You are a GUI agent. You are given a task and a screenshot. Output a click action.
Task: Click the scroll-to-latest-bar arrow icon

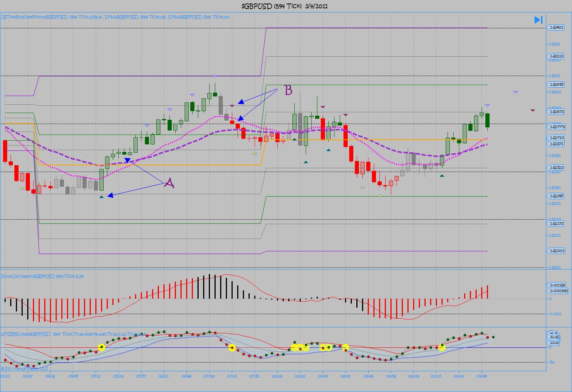[x=538, y=20]
